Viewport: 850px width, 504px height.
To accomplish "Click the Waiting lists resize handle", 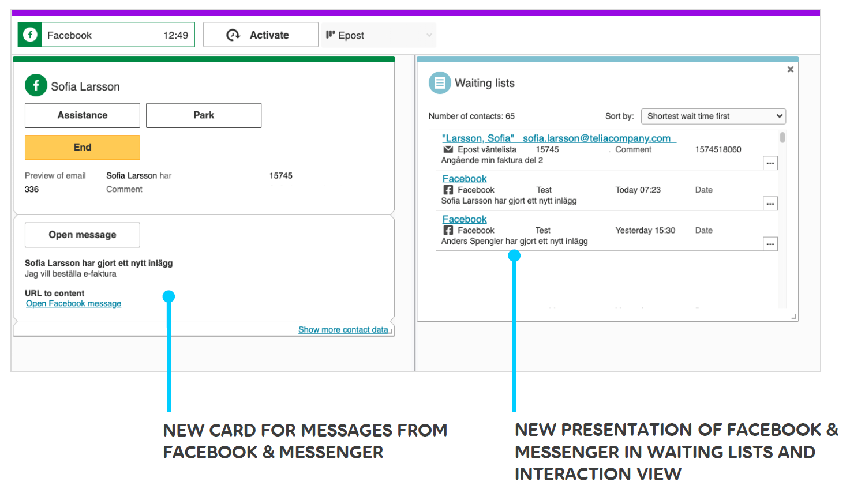I will tap(794, 317).
